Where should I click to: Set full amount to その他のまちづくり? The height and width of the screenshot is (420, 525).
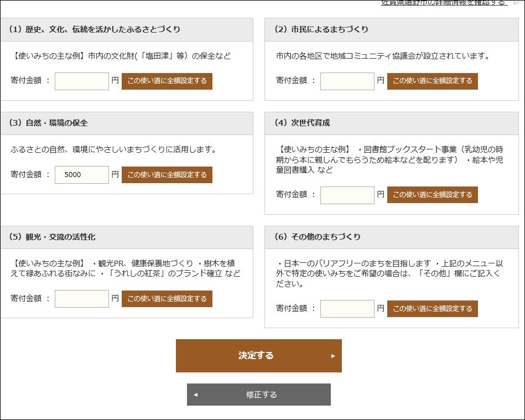pos(432,308)
